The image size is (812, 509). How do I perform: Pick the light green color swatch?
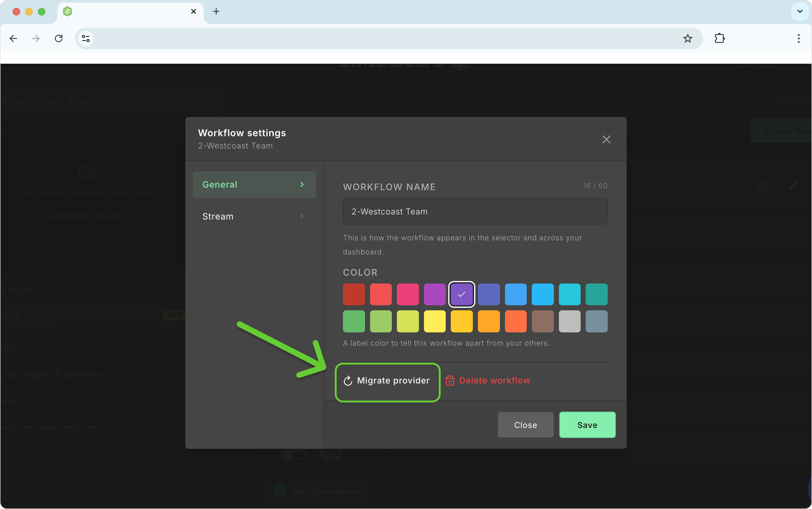pos(381,321)
